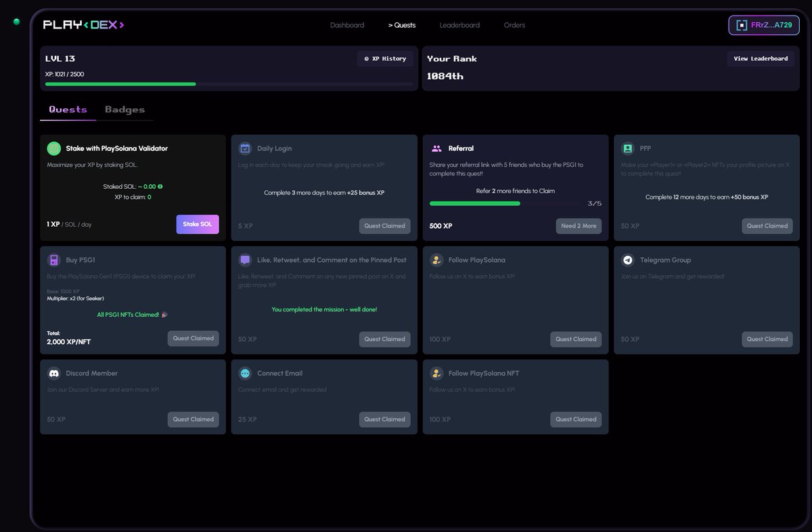
Task: Switch to the Badges tab
Action: tap(125, 109)
